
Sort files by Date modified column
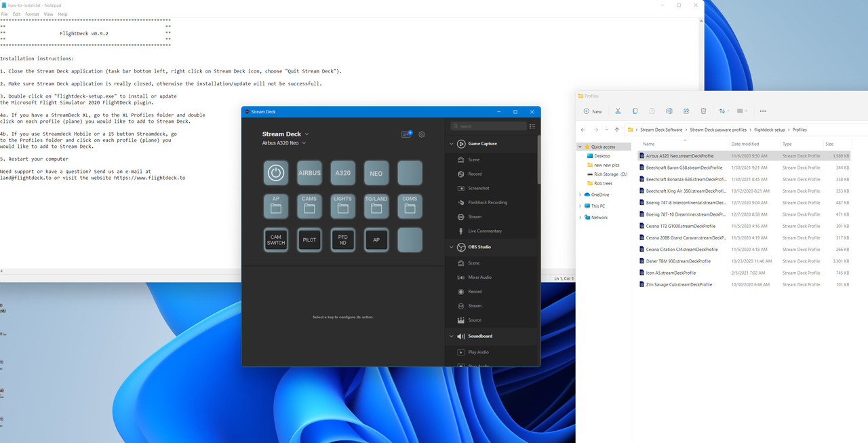(745, 144)
